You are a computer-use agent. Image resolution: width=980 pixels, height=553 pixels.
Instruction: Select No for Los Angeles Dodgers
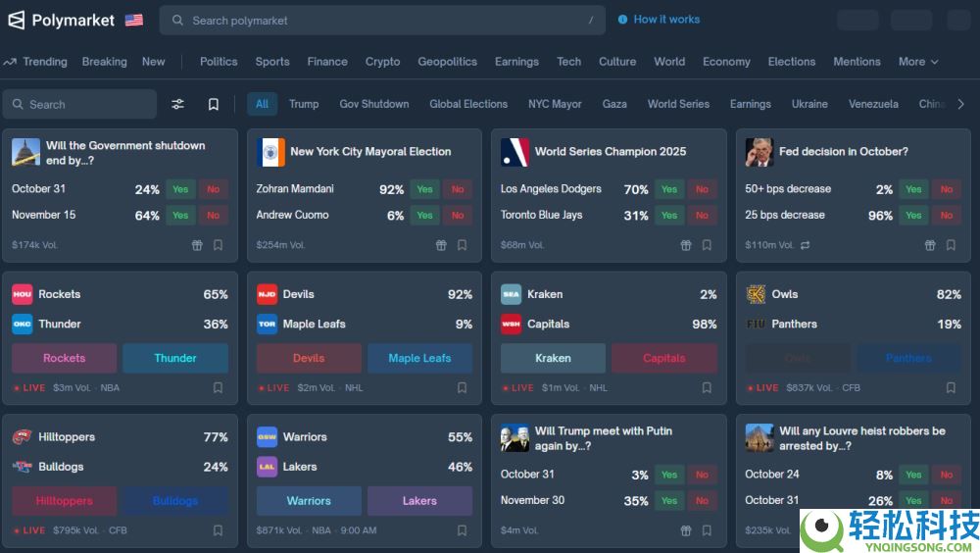coord(702,189)
